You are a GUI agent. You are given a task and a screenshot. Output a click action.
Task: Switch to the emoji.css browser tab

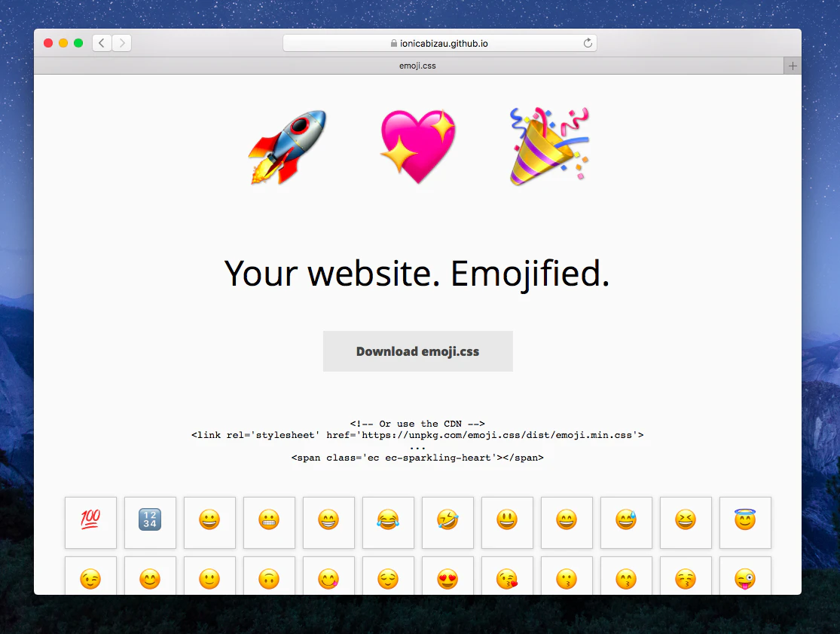point(417,66)
